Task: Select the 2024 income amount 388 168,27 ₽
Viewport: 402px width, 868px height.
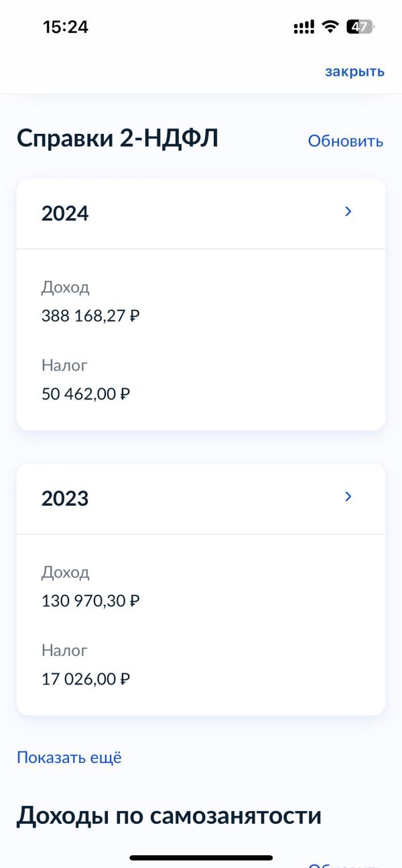Action: click(90, 316)
